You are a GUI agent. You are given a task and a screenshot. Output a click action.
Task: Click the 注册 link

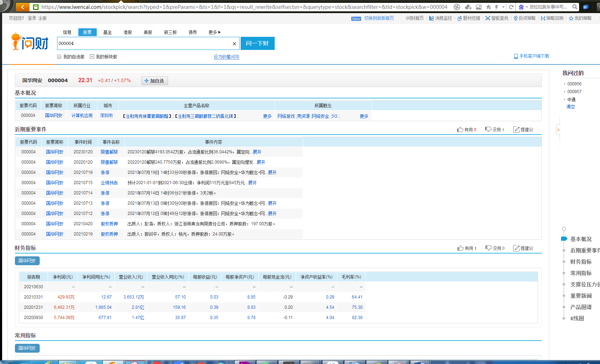tap(42, 18)
